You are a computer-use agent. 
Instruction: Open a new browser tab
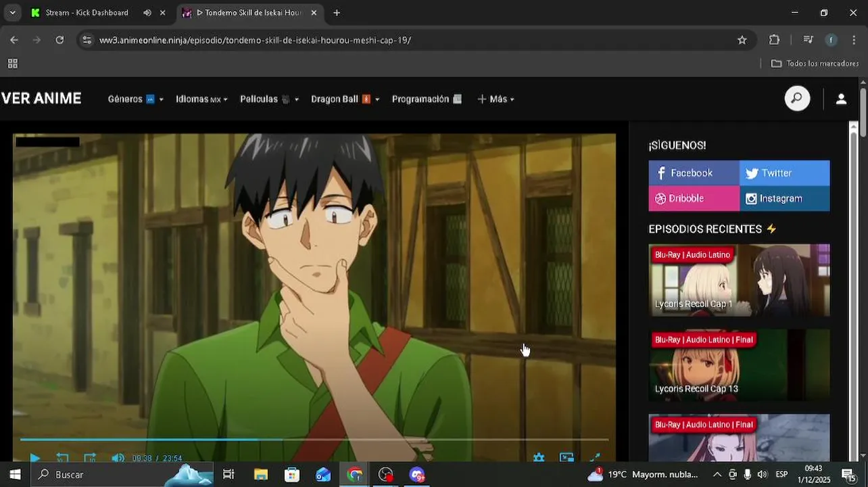(x=337, y=12)
